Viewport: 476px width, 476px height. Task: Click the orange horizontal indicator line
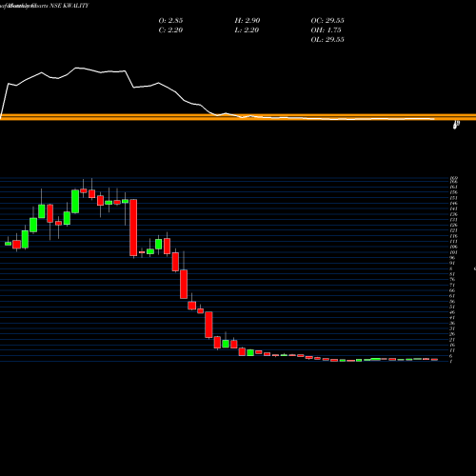238,117
